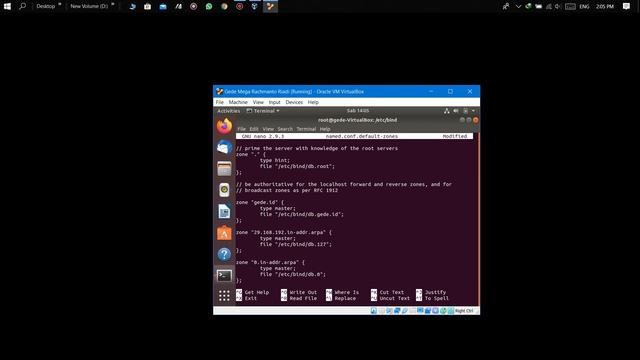Open VirtualBox View menu

coord(258,102)
